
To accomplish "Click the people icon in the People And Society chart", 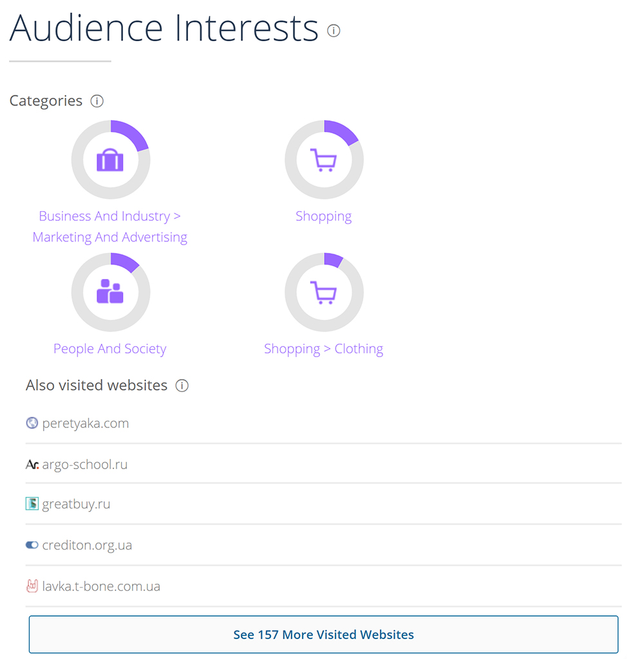I will pyautogui.click(x=110, y=291).
